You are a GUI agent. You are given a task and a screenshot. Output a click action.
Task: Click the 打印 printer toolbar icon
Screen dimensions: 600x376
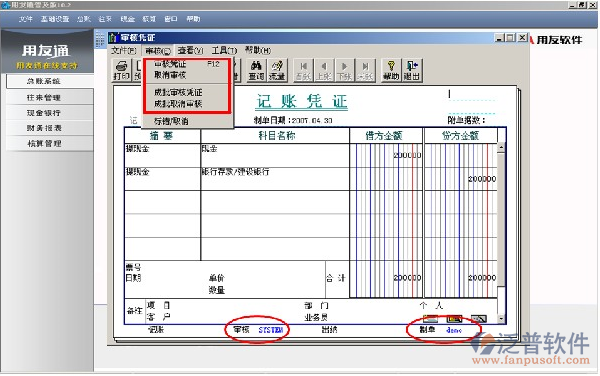click(121, 70)
